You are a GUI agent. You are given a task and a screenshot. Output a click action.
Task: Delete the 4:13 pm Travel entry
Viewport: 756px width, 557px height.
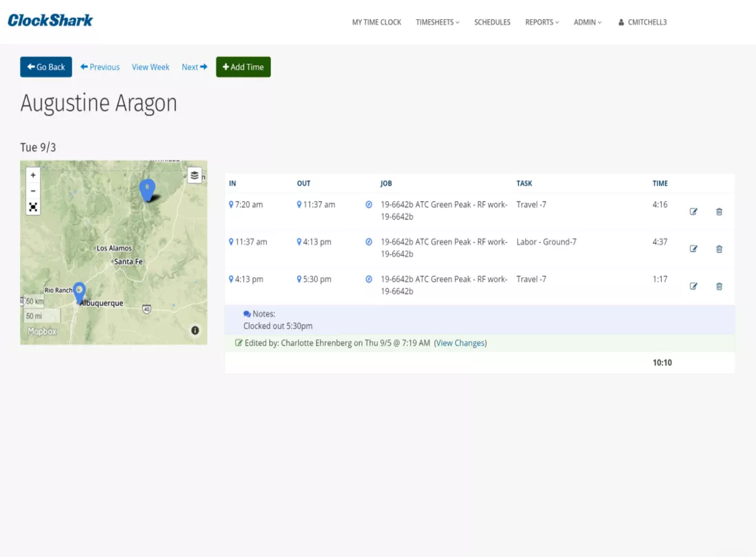click(x=719, y=286)
